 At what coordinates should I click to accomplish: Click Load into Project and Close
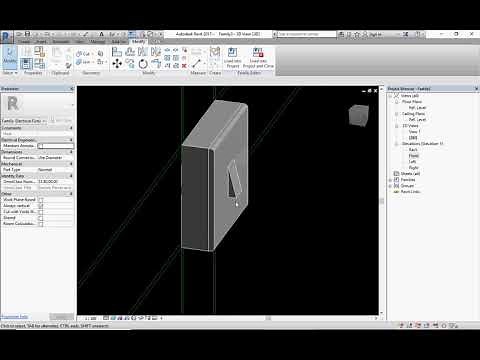tap(258, 57)
